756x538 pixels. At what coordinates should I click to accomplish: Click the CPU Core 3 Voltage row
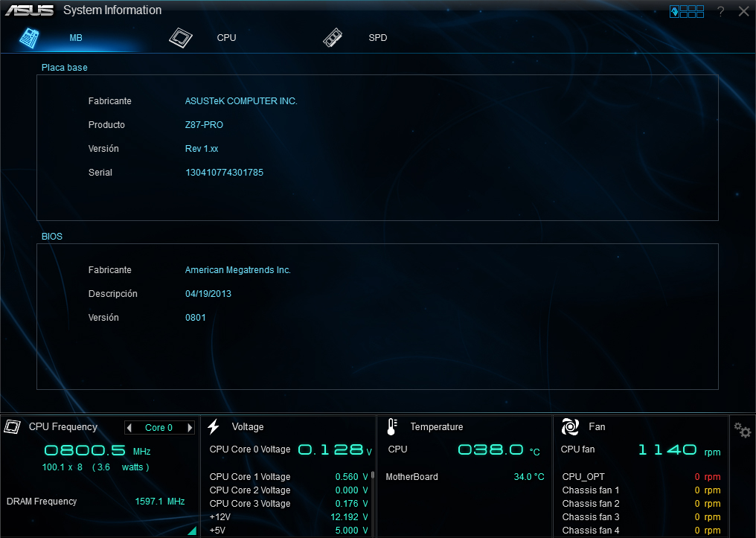pyautogui.click(x=288, y=504)
